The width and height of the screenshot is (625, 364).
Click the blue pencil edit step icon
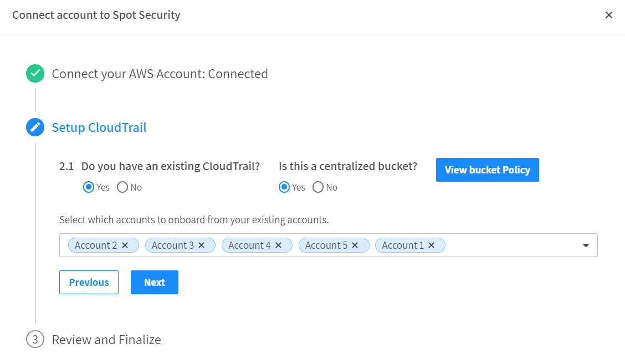pyautogui.click(x=35, y=127)
